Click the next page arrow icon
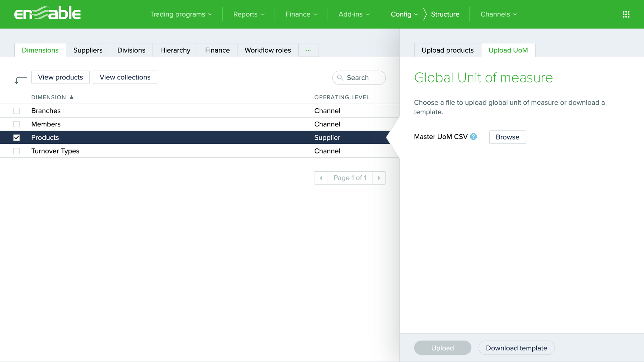644x362 pixels. coord(379,178)
